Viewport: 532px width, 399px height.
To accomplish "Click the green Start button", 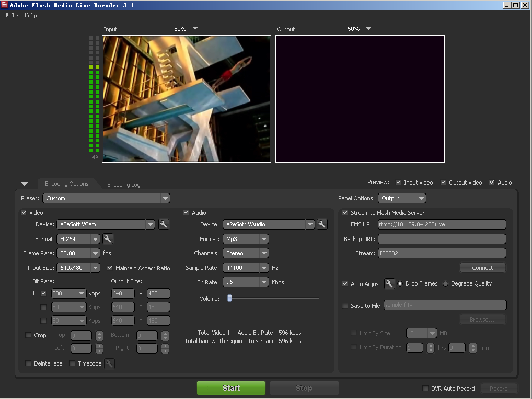I will [231, 388].
